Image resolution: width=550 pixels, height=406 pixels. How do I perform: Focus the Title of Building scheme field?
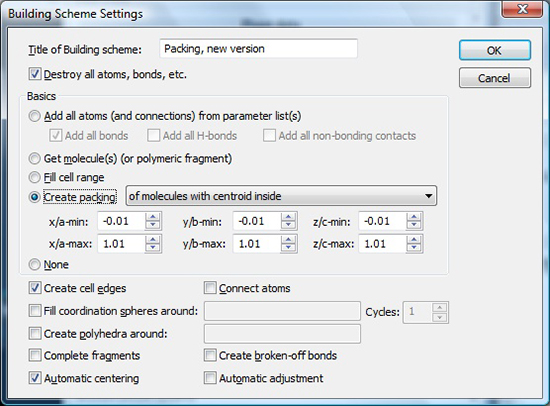(259, 49)
